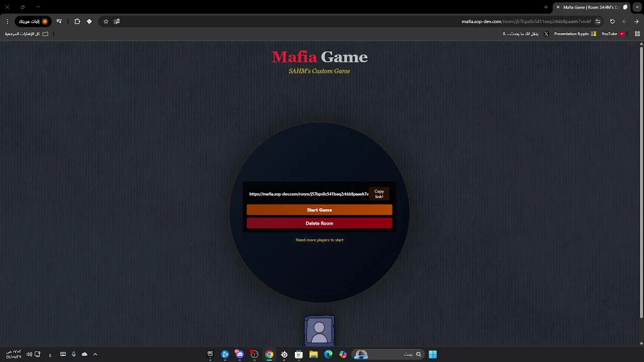The width and height of the screenshot is (644, 362).
Task: View site information icon in address bar
Action: point(598,22)
